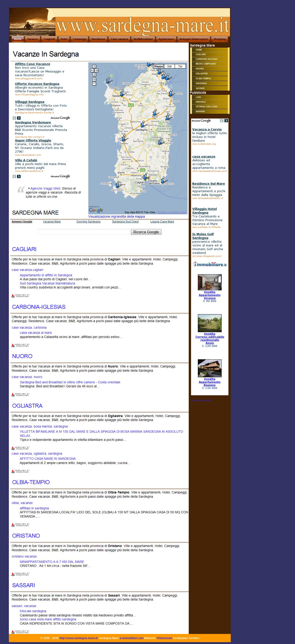Image resolution: width=295 pixels, height=644 pixels.
Task: Click the info marker near Villasimius on map
Action: (163, 180)
